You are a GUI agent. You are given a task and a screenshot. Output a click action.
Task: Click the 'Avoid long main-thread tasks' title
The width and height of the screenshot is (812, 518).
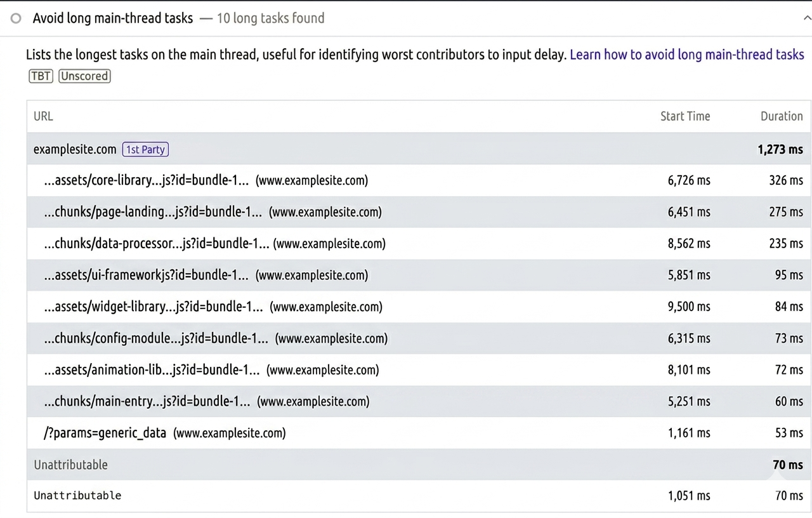coord(113,18)
